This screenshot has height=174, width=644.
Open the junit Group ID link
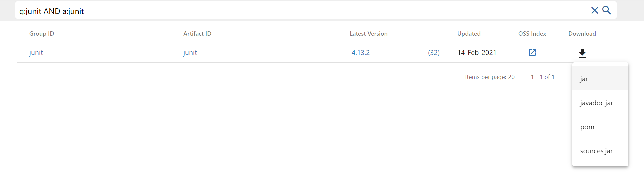[36, 53]
